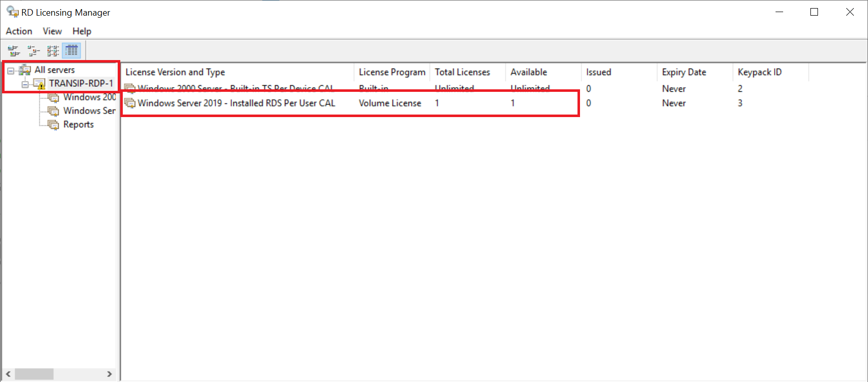Viewport: 868px width, 382px height.
Task: Click the Volume License cell
Action: (x=390, y=103)
